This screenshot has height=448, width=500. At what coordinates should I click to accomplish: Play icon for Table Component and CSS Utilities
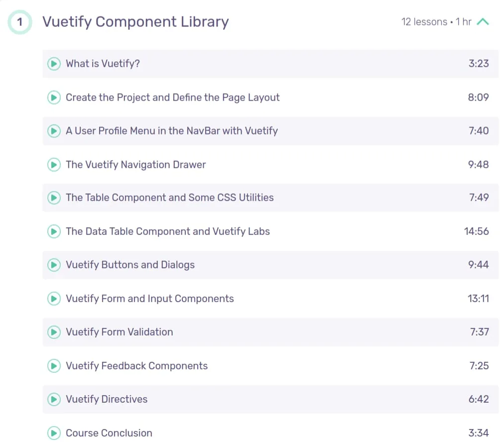click(x=54, y=198)
